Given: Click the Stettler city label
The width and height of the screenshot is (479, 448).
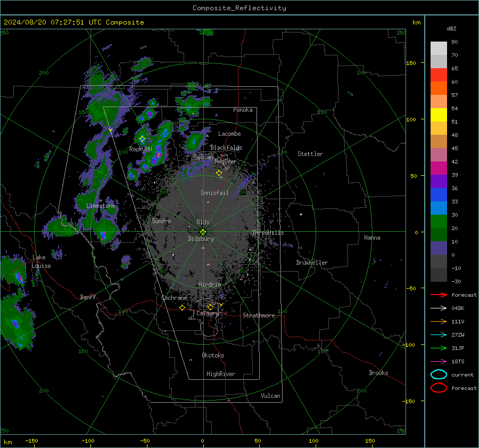Looking at the screenshot, I should tap(310, 154).
